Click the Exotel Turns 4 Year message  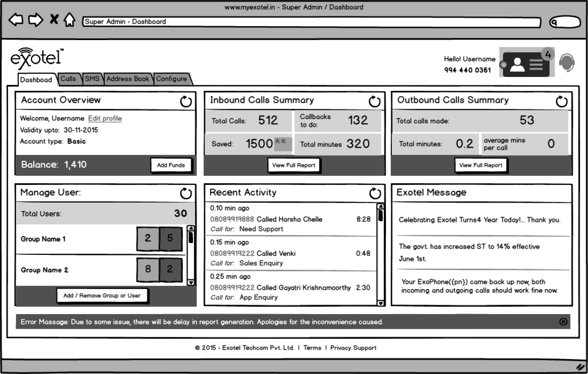click(x=479, y=220)
